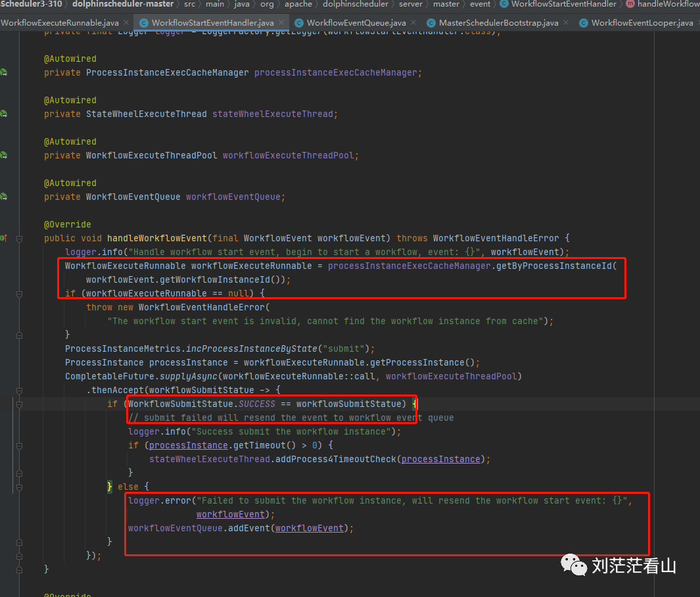Switch to WorkflowExecuteRunnable.java tab

point(60,23)
